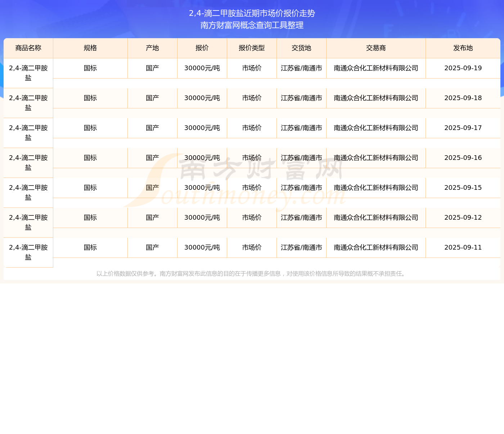Click the price 30000元/吨 in 2025-09-11 row
Screen dimensions: 504x434
click(x=202, y=247)
